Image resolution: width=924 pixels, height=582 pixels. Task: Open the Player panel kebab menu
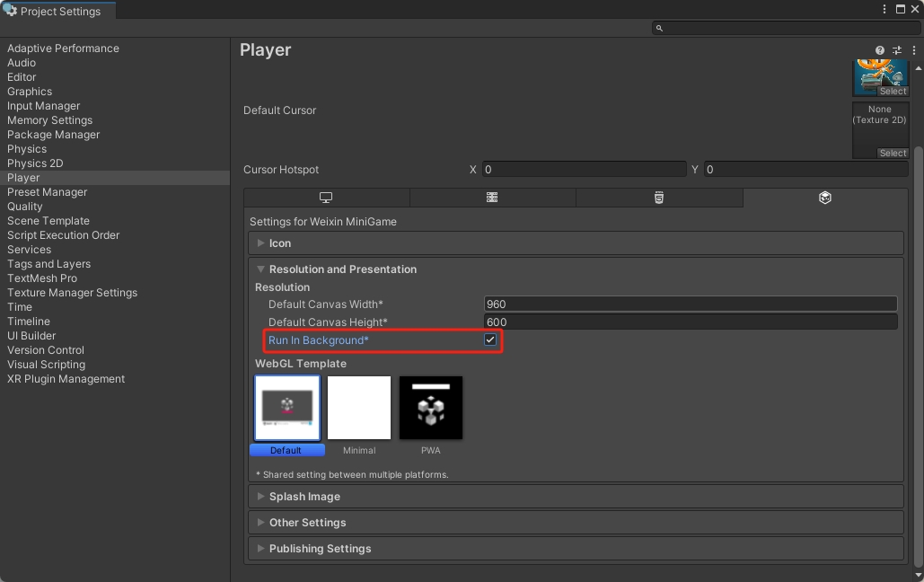click(913, 51)
